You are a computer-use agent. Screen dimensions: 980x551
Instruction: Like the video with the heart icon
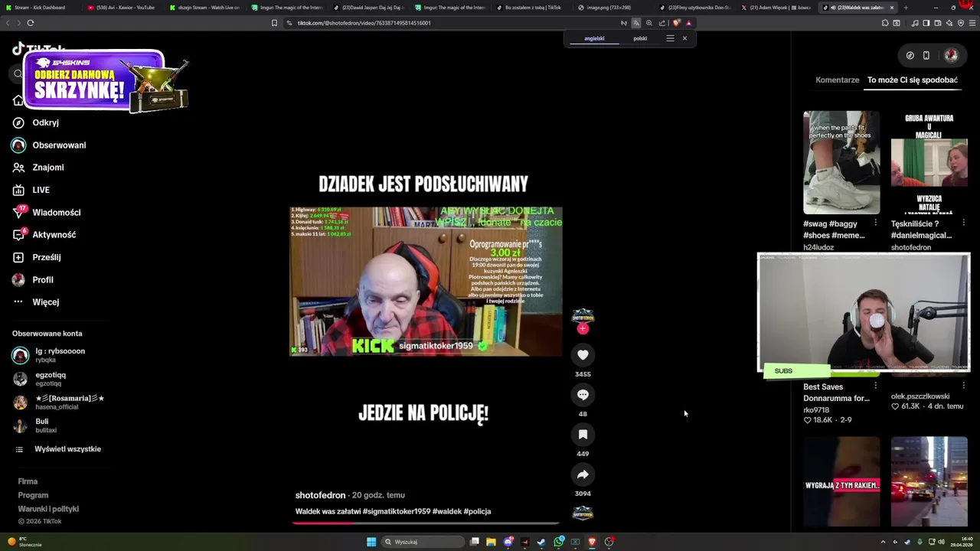tap(583, 355)
